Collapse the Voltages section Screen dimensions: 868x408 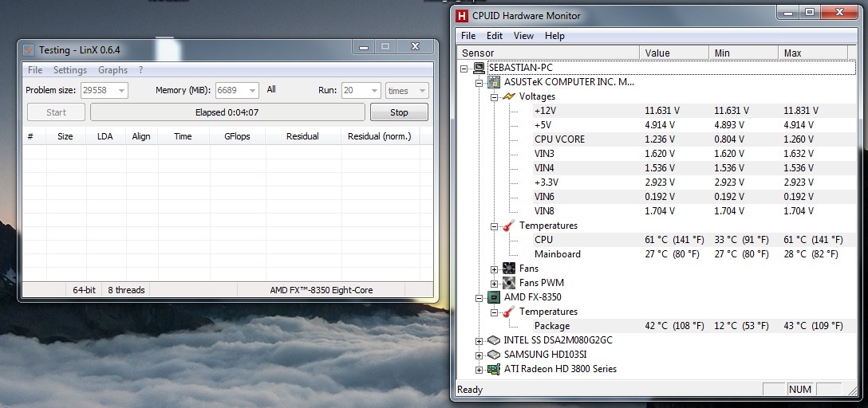494,96
